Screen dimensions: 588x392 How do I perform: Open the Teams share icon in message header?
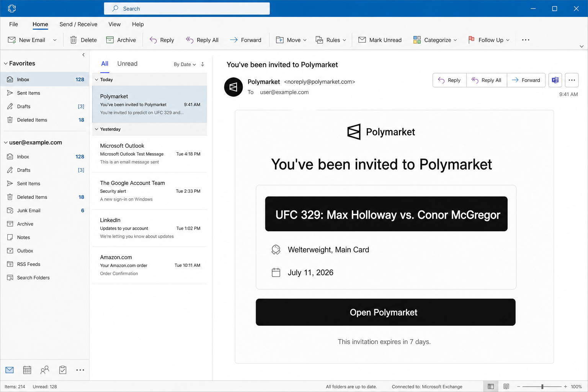click(555, 80)
